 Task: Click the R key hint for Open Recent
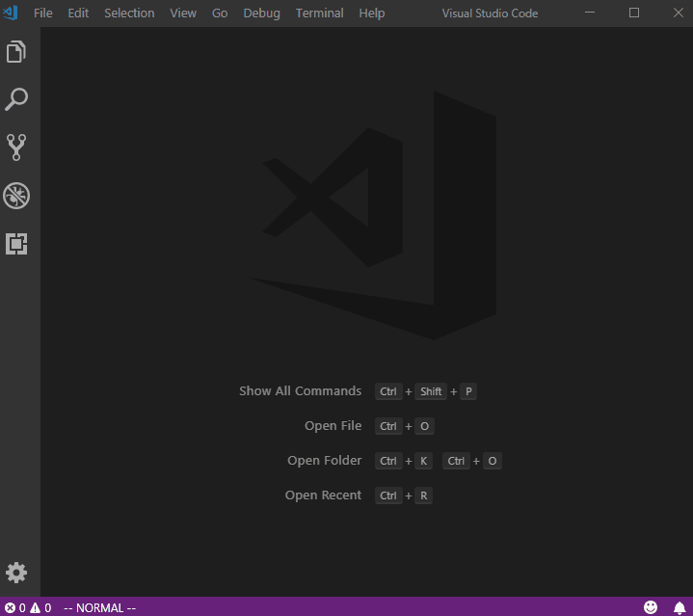pos(423,495)
